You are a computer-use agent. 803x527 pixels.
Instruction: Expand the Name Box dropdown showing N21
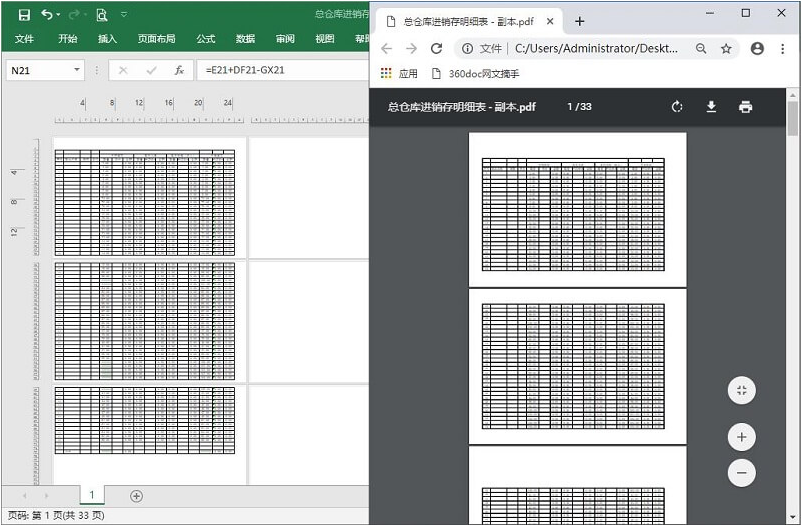coord(77,70)
